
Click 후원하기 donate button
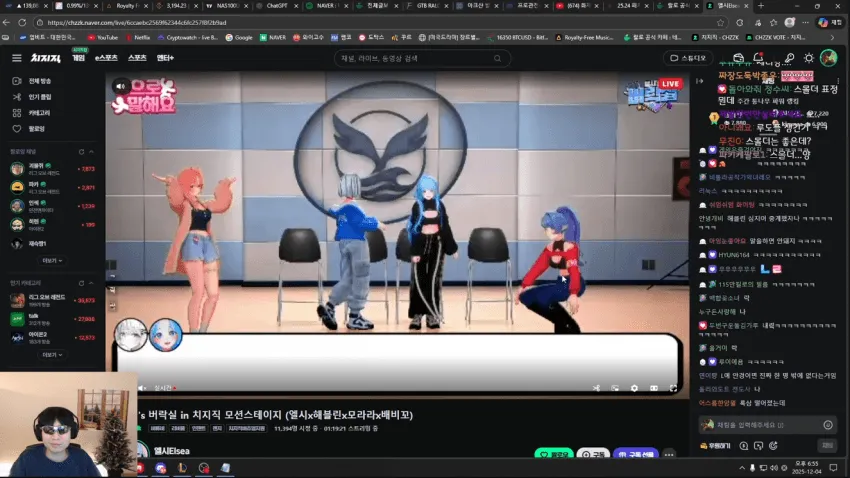[x=716, y=446]
